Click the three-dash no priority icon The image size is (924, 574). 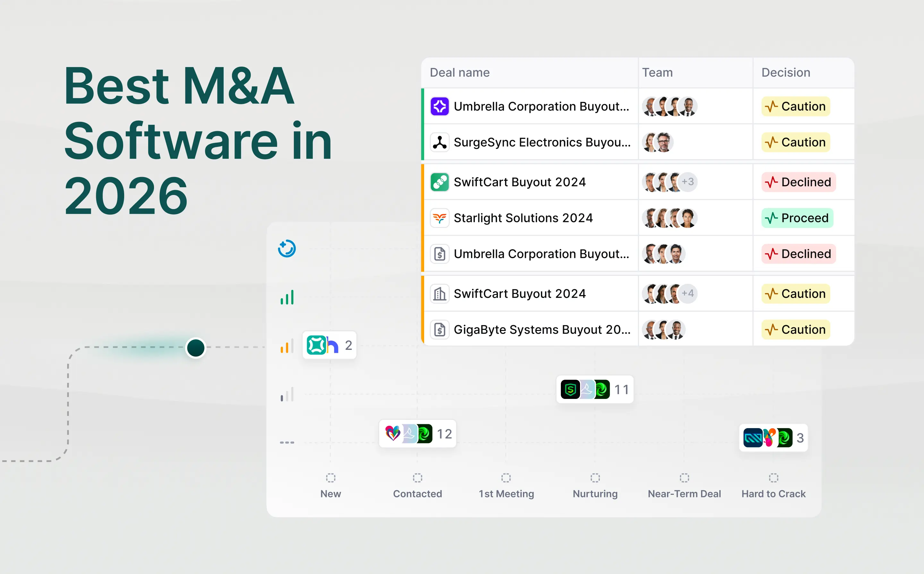[287, 443]
